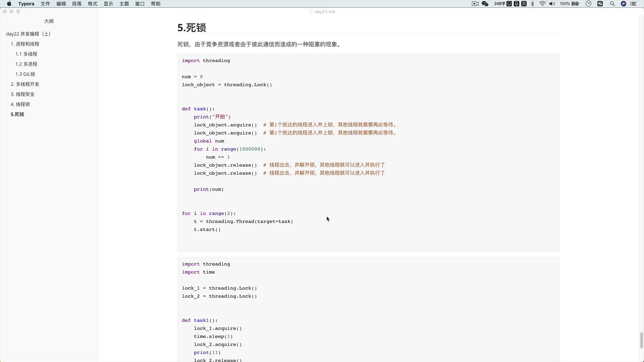Click the input method microphone icon

[x=517, y=4]
